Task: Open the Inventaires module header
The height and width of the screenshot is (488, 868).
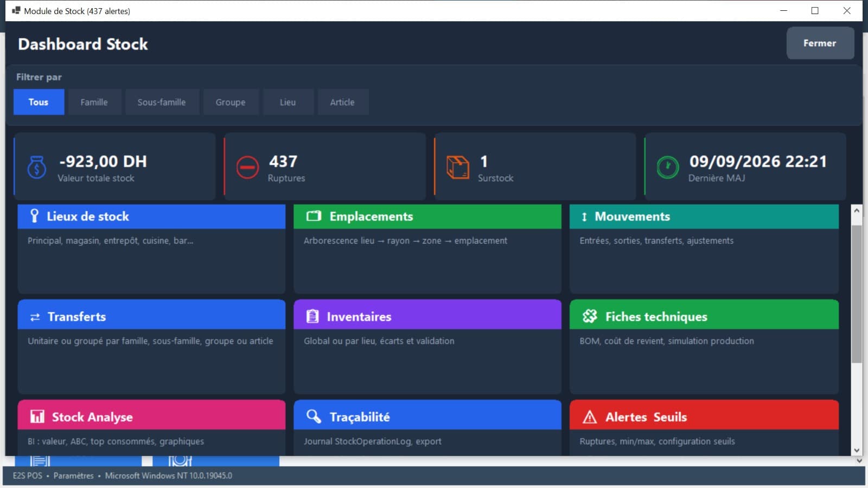Action: tap(427, 314)
